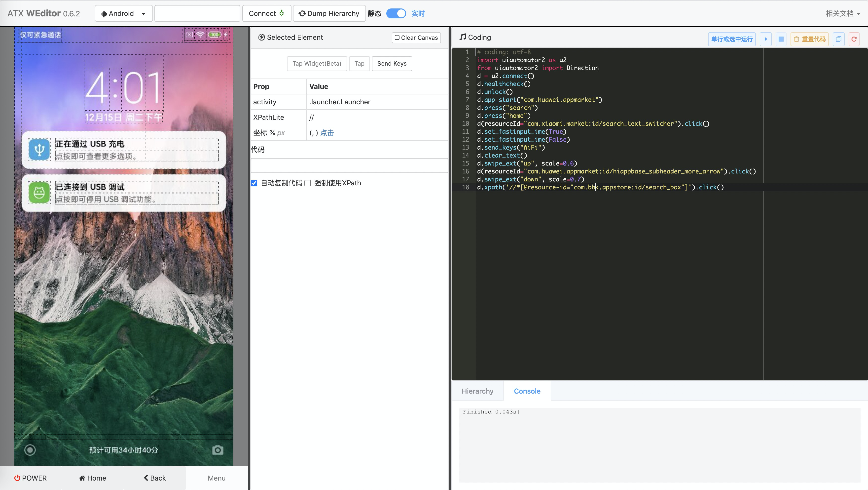The width and height of the screenshot is (868, 490).
Task: Uncheck the auto copy code checkbox
Action: (x=254, y=183)
